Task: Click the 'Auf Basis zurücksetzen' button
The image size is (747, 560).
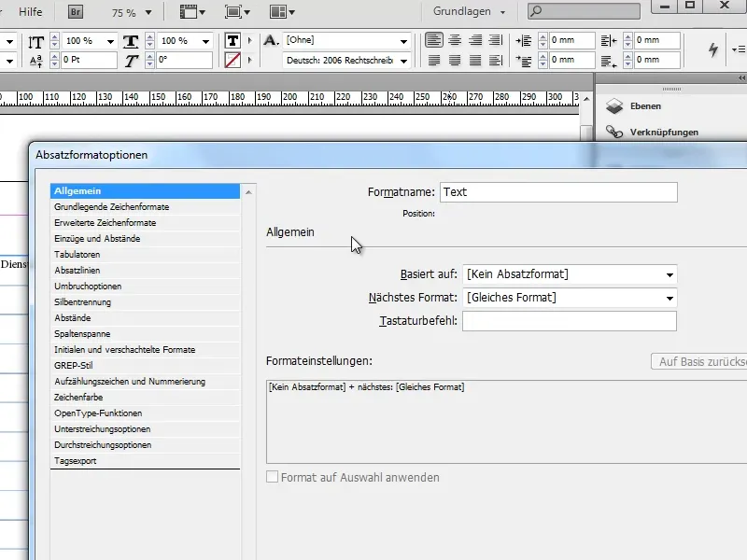Action: (698, 362)
